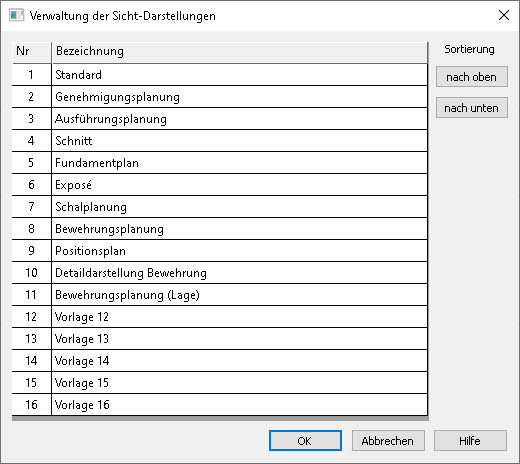Confirm the dialog with OK
The image size is (520, 464).
[305, 441]
